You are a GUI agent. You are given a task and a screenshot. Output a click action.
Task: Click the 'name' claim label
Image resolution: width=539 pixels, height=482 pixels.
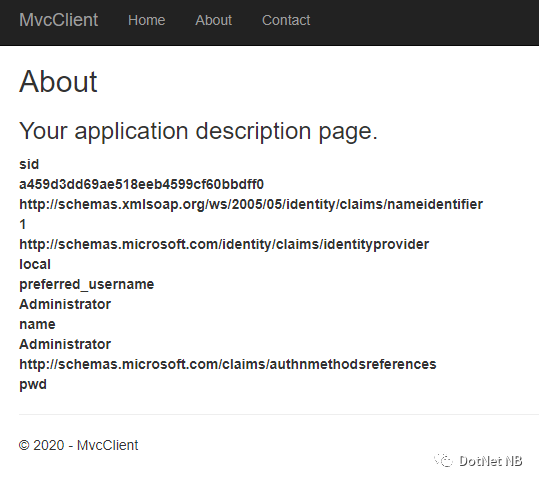pyautogui.click(x=37, y=325)
